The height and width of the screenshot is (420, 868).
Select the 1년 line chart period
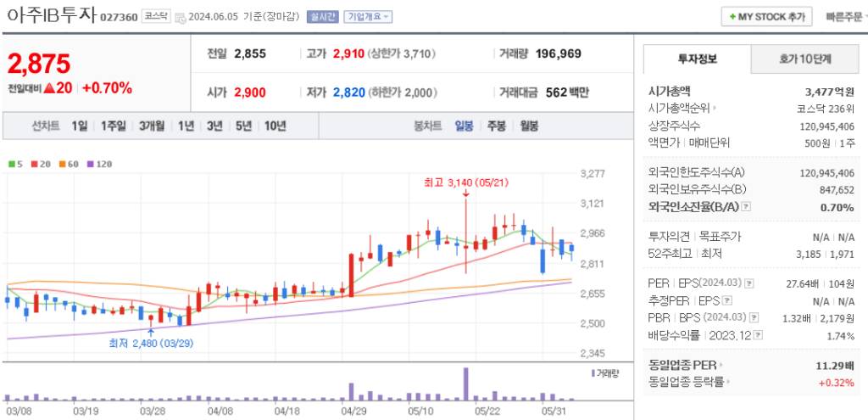(x=186, y=126)
